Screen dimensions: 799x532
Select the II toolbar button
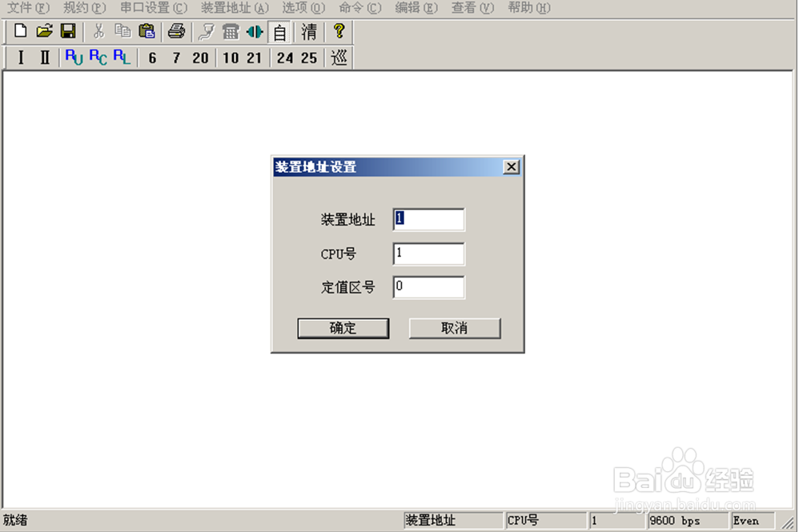tap(45, 58)
